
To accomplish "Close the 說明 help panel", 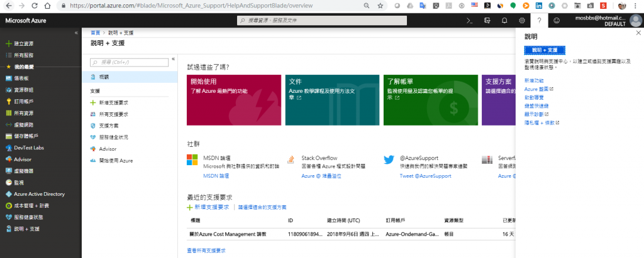I will point(638,33).
